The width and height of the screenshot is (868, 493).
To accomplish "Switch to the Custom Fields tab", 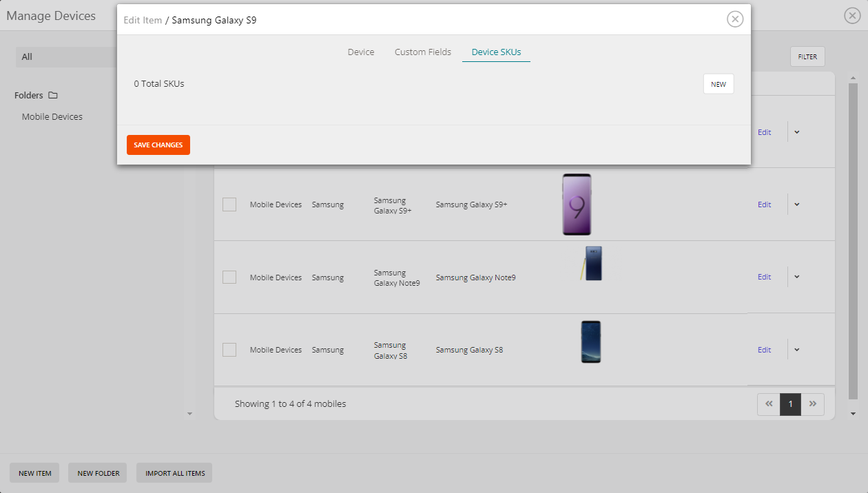I will pos(423,52).
